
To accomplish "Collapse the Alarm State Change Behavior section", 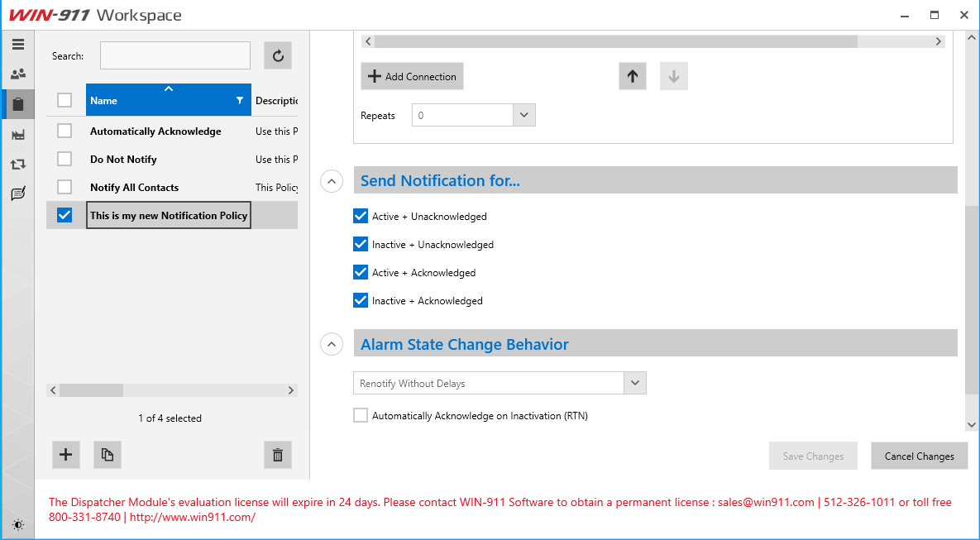I will point(332,344).
